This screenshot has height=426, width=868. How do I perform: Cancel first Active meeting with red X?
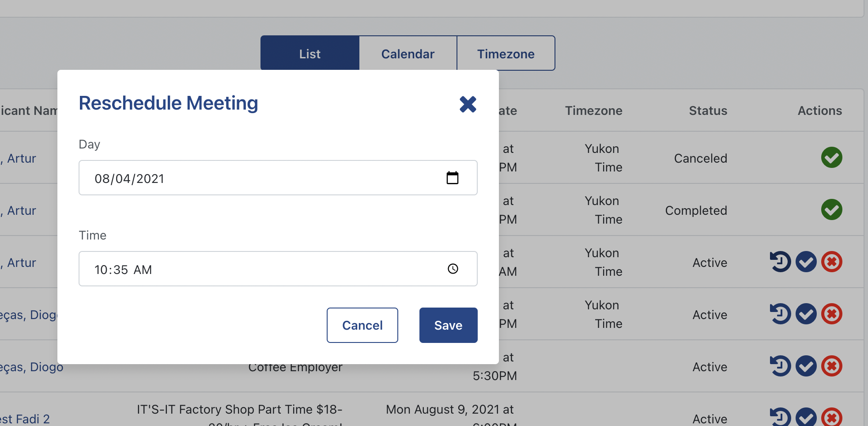coord(832,262)
